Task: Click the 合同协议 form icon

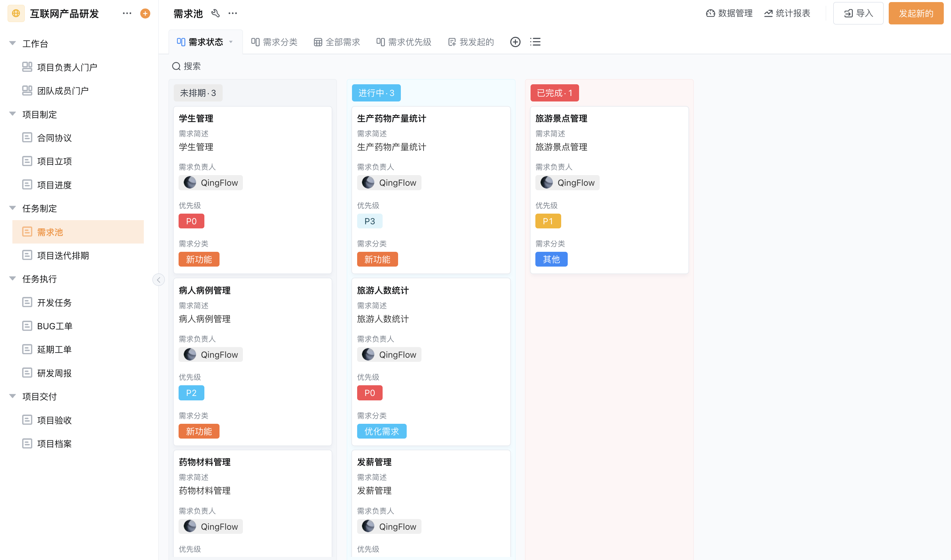Action: [27, 138]
